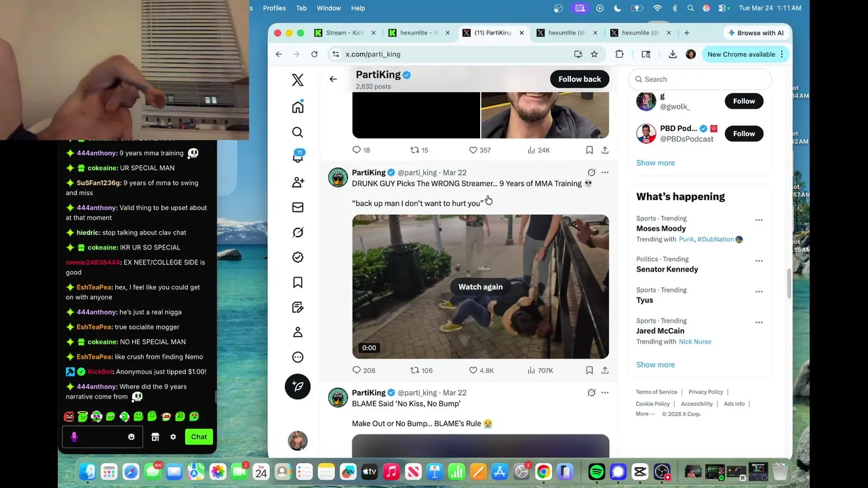
Task: Compose a new post with the feather button
Action: (298, 386)
